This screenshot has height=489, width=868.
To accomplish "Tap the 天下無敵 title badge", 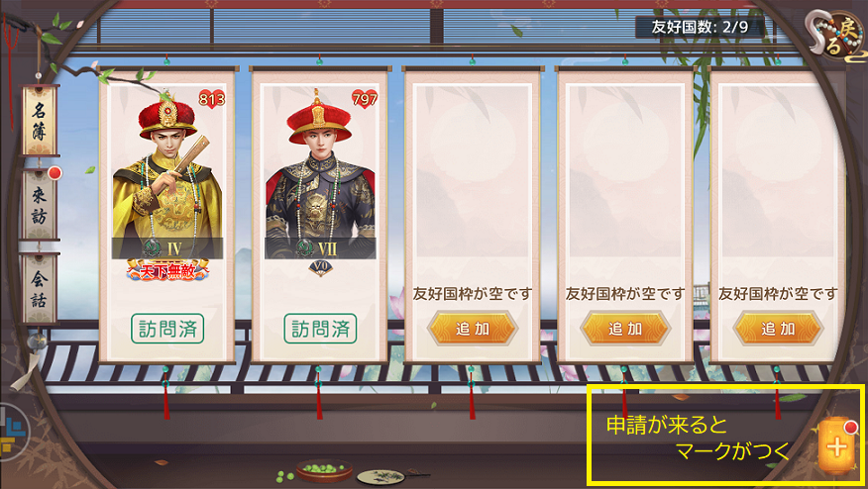I will 167,271.
